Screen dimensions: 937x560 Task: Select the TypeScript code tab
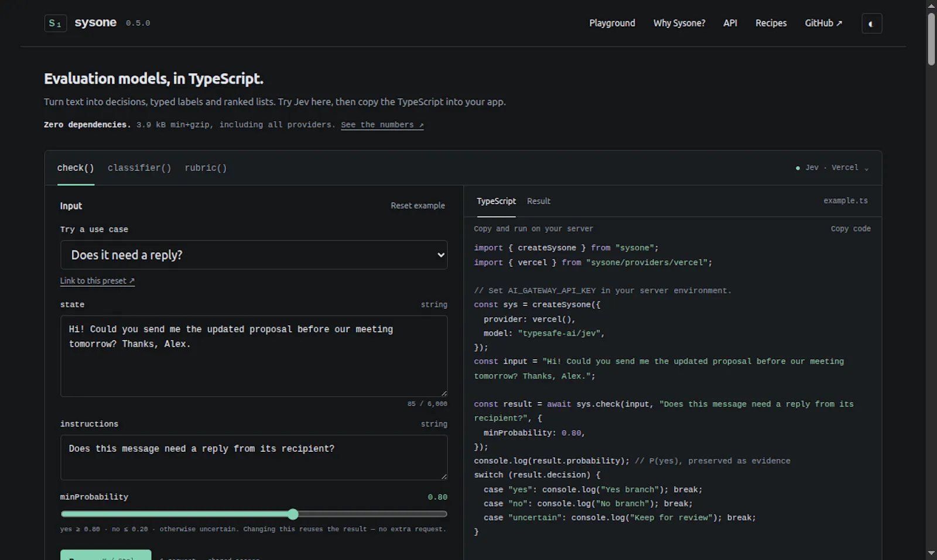tap(496, 201)
